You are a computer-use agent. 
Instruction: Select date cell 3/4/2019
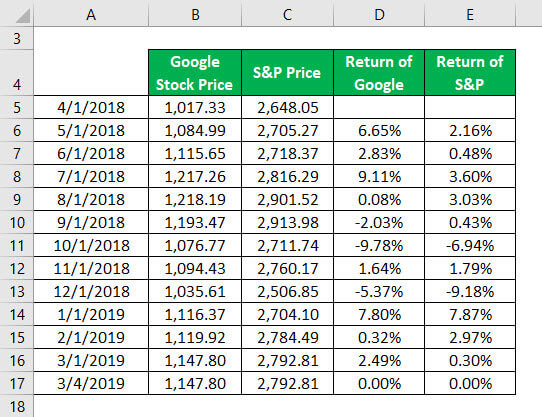tap(91, 383)
